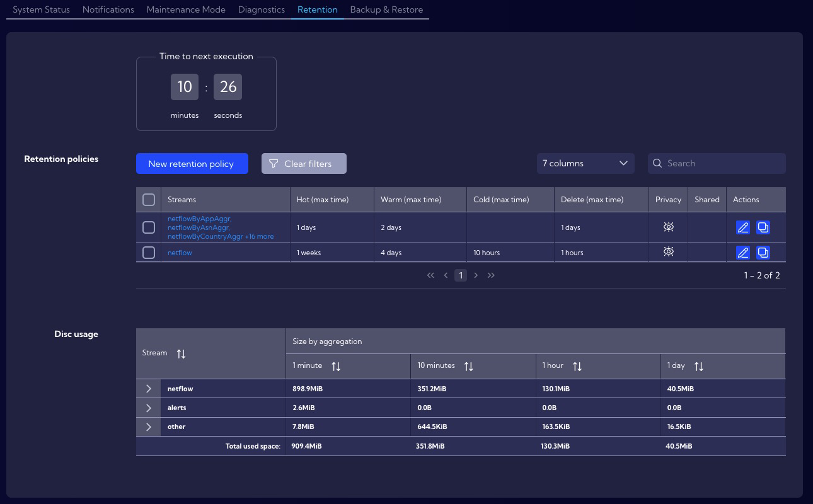Open the netflow stream link

[x=180, y=253]
